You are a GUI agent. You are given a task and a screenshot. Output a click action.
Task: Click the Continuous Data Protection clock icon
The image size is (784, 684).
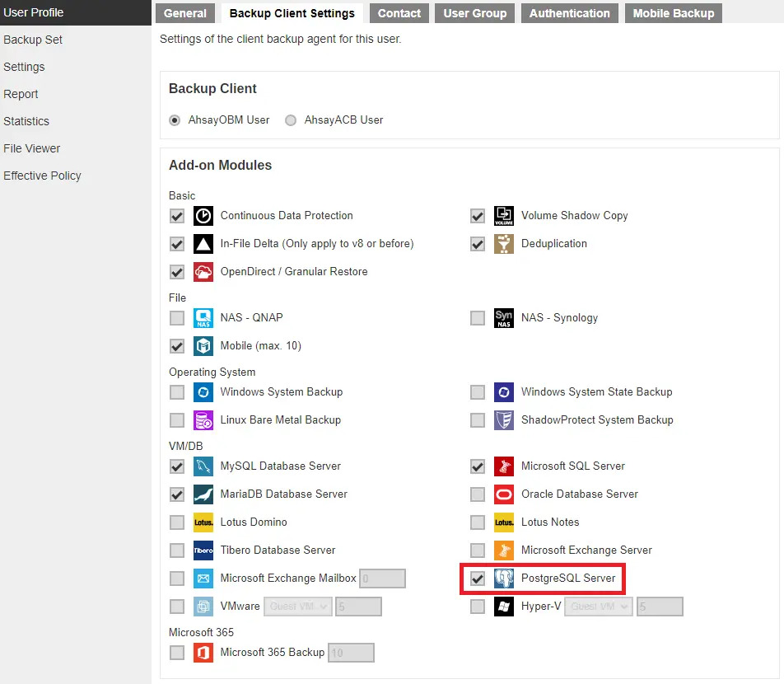coord(203,216)
